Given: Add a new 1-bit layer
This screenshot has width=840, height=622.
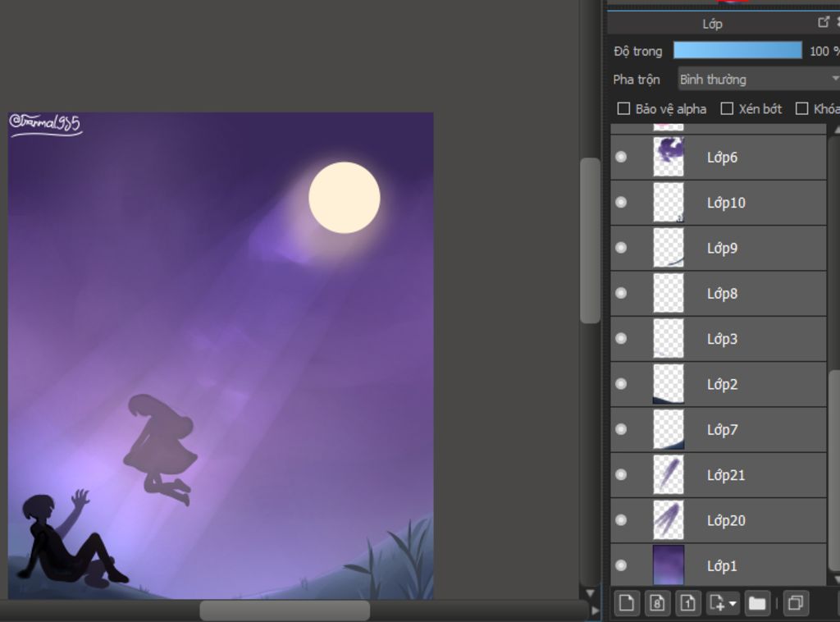Looking at the screenshot, I should tap(687, 604).
